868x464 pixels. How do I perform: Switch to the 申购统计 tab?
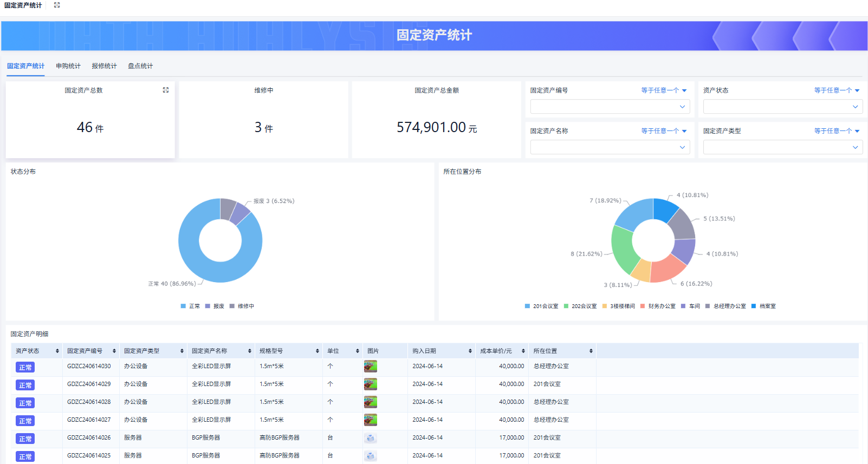click(68, 66)
